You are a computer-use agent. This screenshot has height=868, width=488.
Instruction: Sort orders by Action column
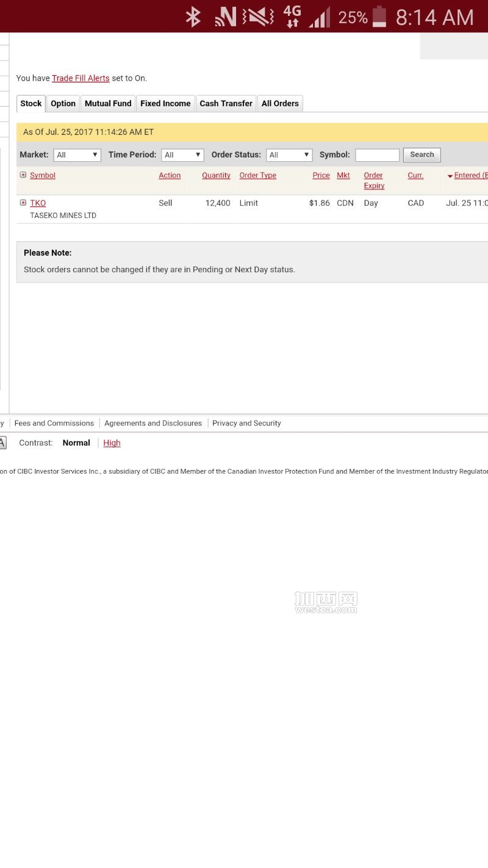pos(170,175)
